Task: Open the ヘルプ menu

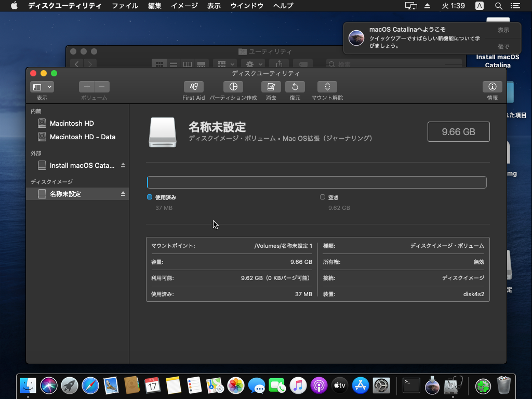Action: (283, 6)
